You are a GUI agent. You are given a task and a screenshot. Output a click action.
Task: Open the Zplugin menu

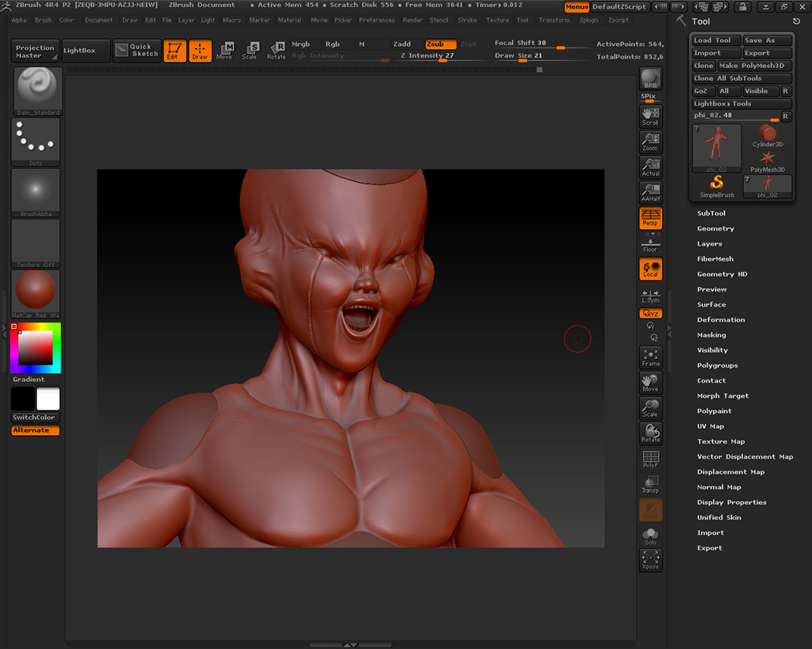click(x=589, y=20)
